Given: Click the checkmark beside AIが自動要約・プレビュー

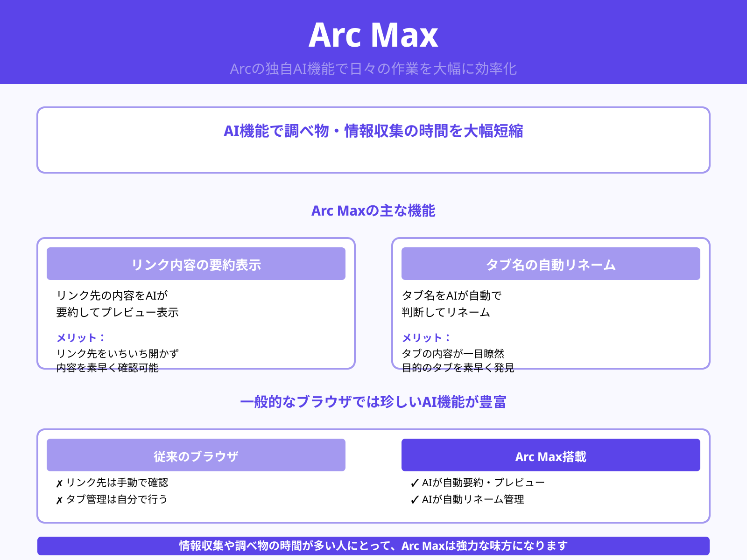Looking at the screenshot, I should tap(414, 483).
